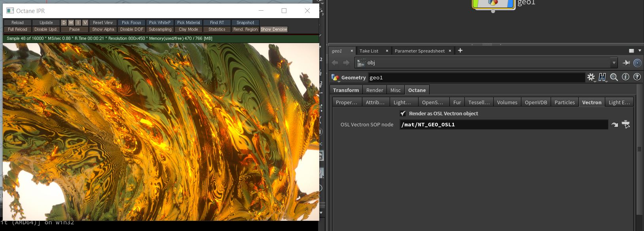Jump to the OSL Vectron node arrow icon
This screenshot has height=231, width=644.
pyautogui.click(x=614, y=124)
